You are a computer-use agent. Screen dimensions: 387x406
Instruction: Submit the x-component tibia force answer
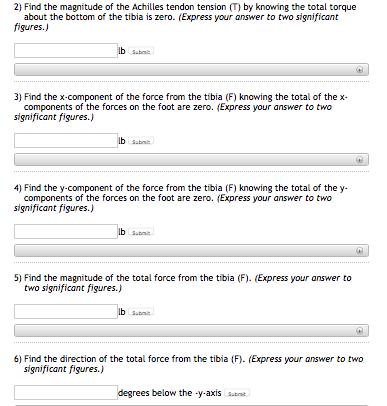point(141,142)
